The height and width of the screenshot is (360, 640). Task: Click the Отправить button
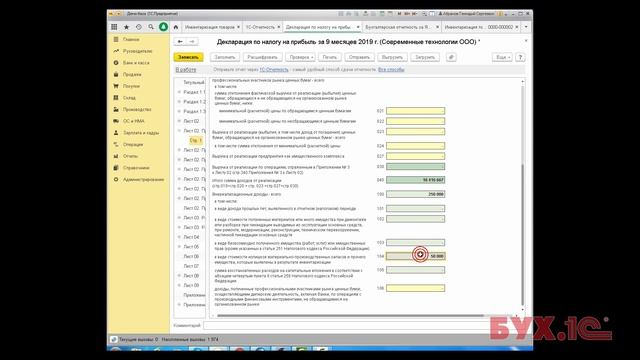[x=359, y=57]
